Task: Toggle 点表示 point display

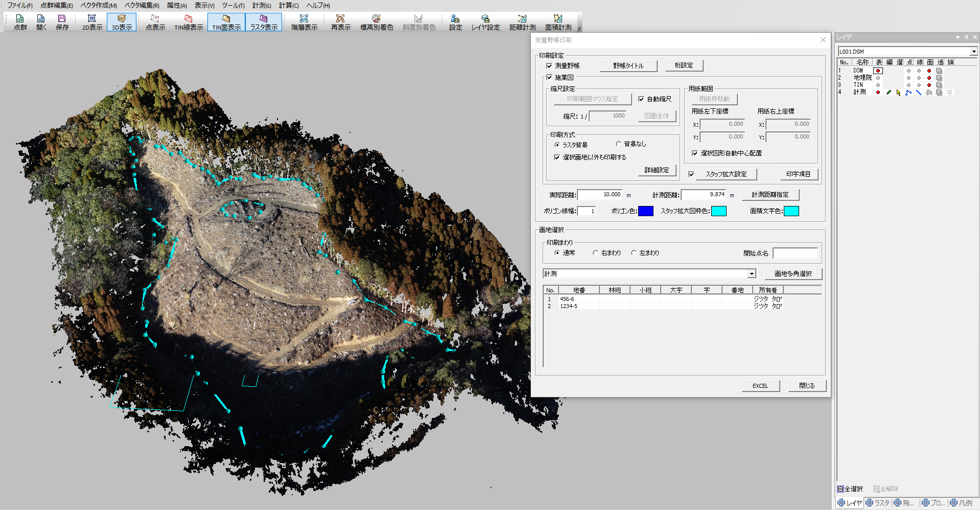Action: (x=155, y=22)
